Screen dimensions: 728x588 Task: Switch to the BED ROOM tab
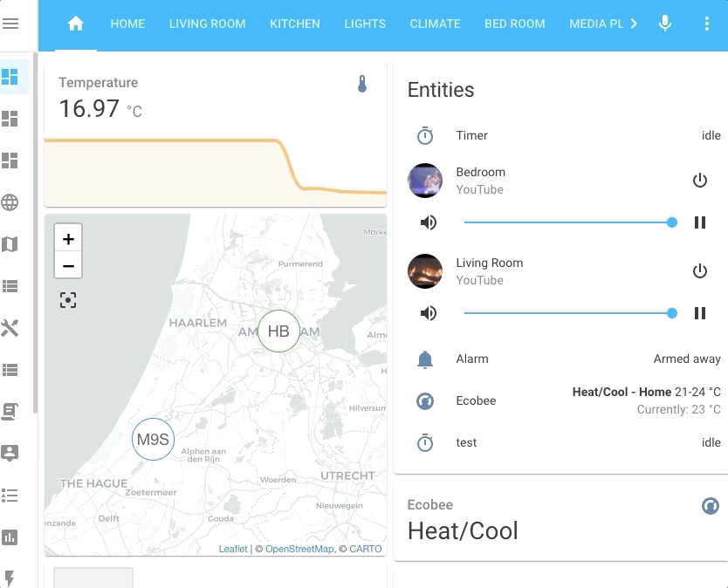(x=514, y=24)
